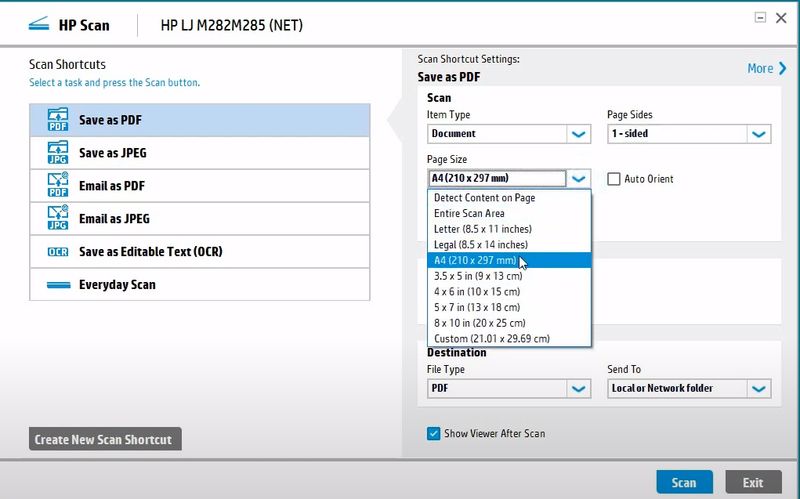800x499 pixels.
Task: Select 5 x 7 in (13 x 18 cm)
Action: click(x=509, y=307)
